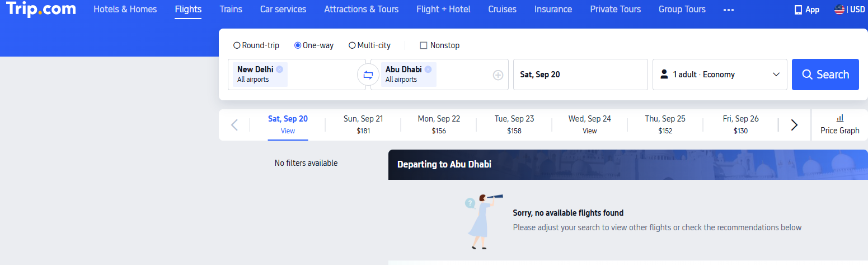Select the Round-trip option

coord(237,45)
